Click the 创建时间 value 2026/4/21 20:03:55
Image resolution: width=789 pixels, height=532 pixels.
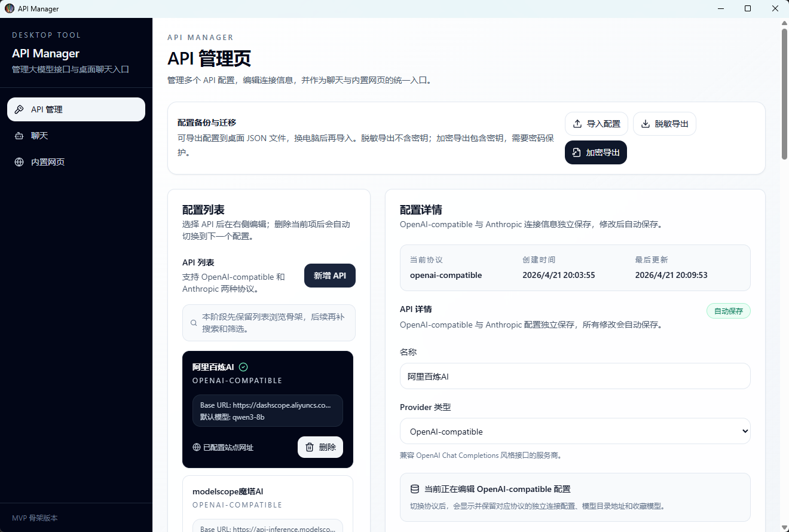pyautogui.click(x=559, y=275)
